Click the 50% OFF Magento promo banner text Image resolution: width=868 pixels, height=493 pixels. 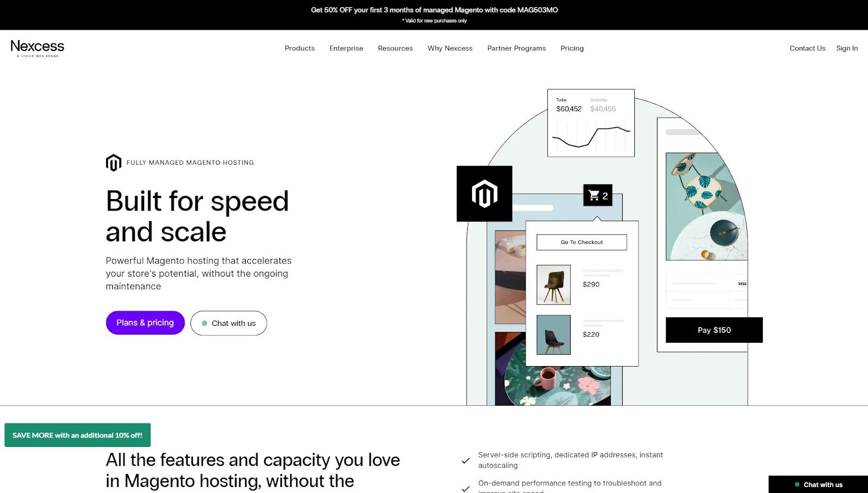[434, 10]
